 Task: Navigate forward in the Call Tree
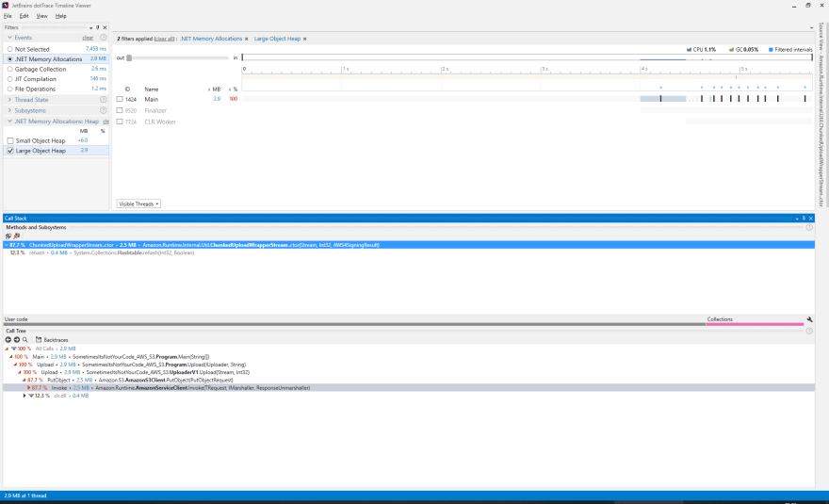point(16,339)
